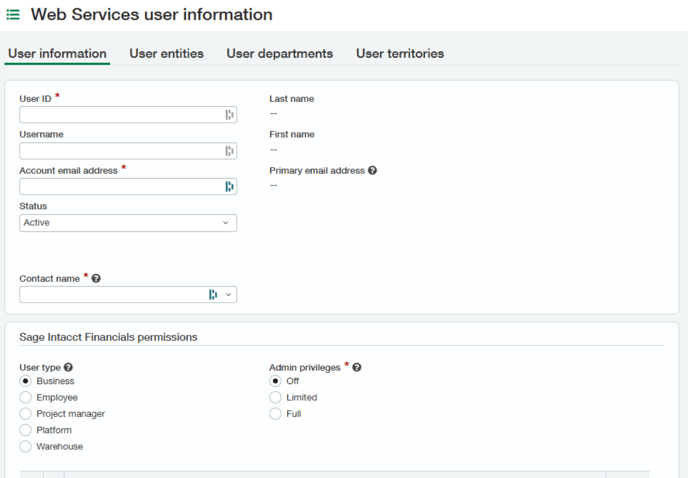Viewport: 688px width, 478px height.
Task: Expand the Status dropdown showing Active
Action: 128,223
